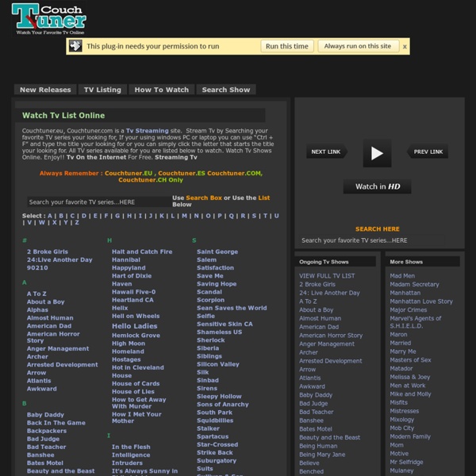
Task: Open House of Cards link
Action: pyautogui.click(x=136, y=384)
